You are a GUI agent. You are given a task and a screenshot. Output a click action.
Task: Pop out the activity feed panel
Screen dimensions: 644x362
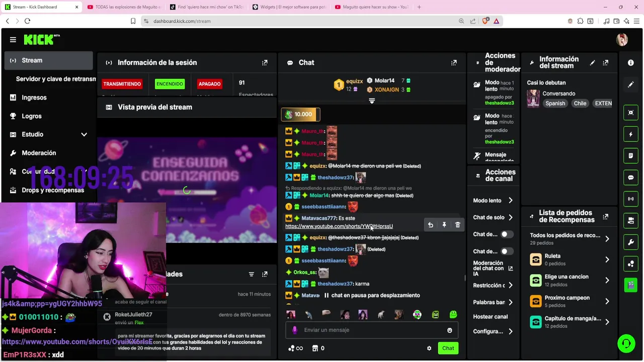265,275
